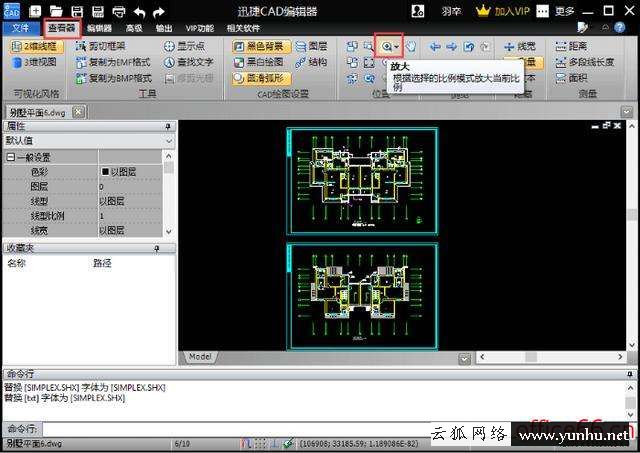Screen dimensions: 640x453
Task: Select the pan hand tool
Action: pos(411,47)
